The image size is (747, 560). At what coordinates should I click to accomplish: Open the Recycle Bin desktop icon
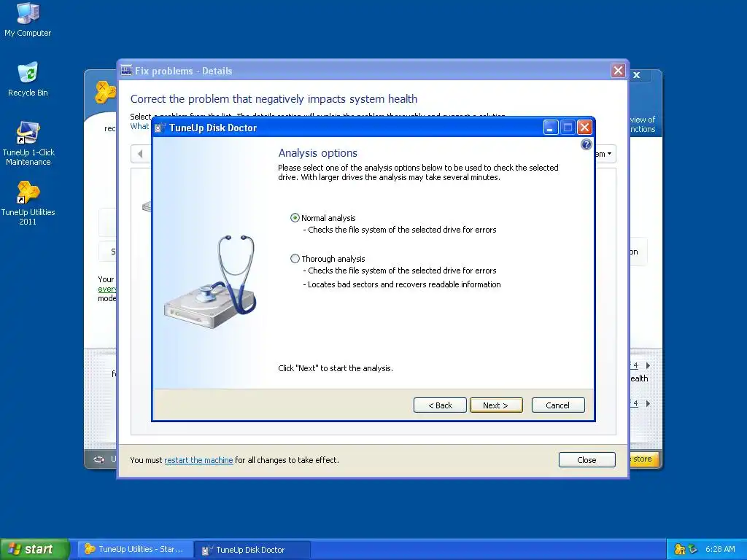pos(28,79)
